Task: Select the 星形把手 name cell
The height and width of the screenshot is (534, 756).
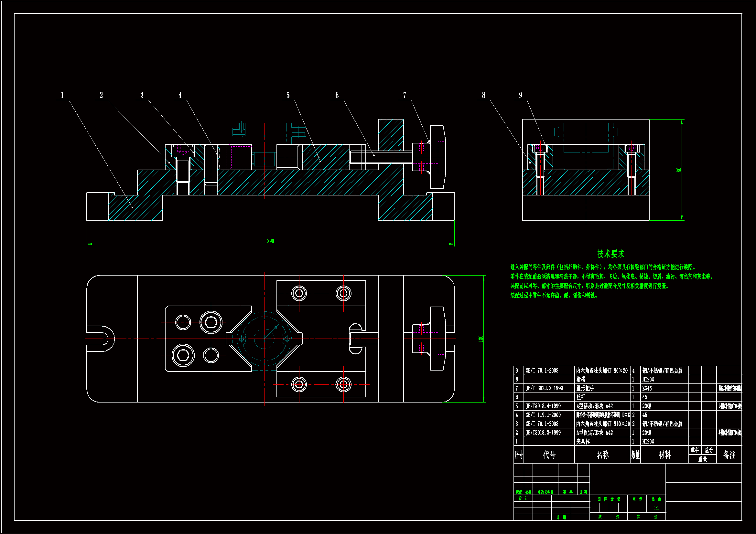Action: tap(585, 388)
